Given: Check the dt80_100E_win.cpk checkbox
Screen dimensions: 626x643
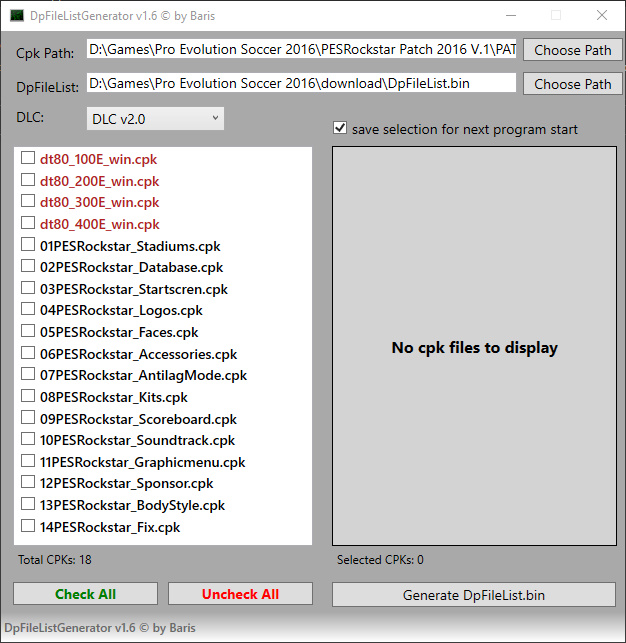Looking at the screenshot, I should pyautogui.click(x=28, y=157).
